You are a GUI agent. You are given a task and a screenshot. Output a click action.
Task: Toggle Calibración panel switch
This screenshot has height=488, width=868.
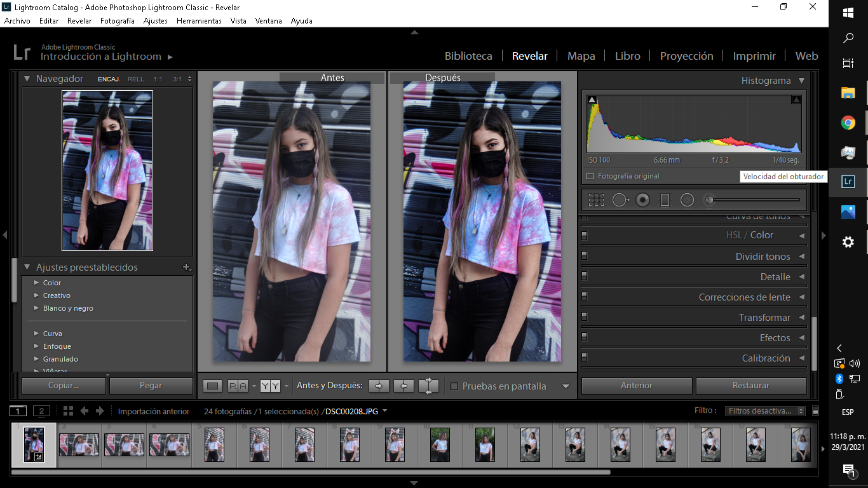click(584, 358)
